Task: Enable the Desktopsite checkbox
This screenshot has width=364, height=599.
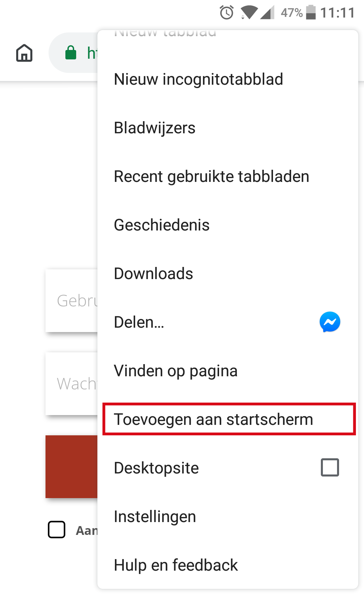Action: 330,467
